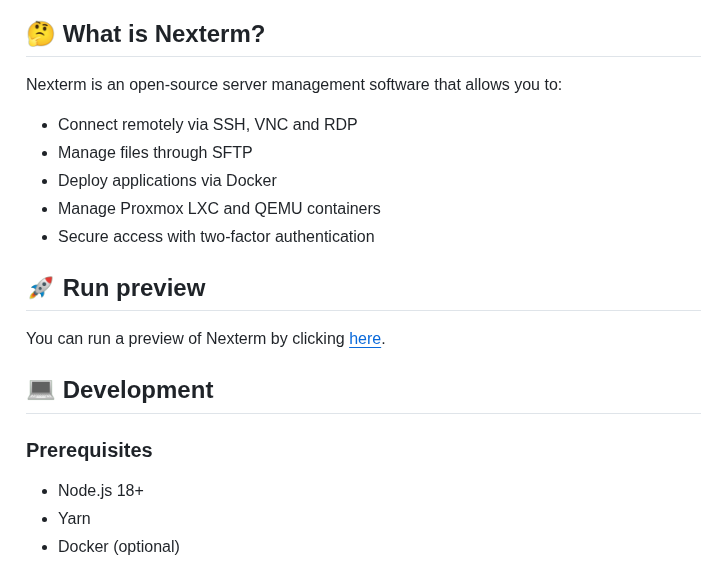Click 'Manage Proxmox LXC and QEMU containers'
701x564 pixels.
pyautogui.click(x=220, y=209)
